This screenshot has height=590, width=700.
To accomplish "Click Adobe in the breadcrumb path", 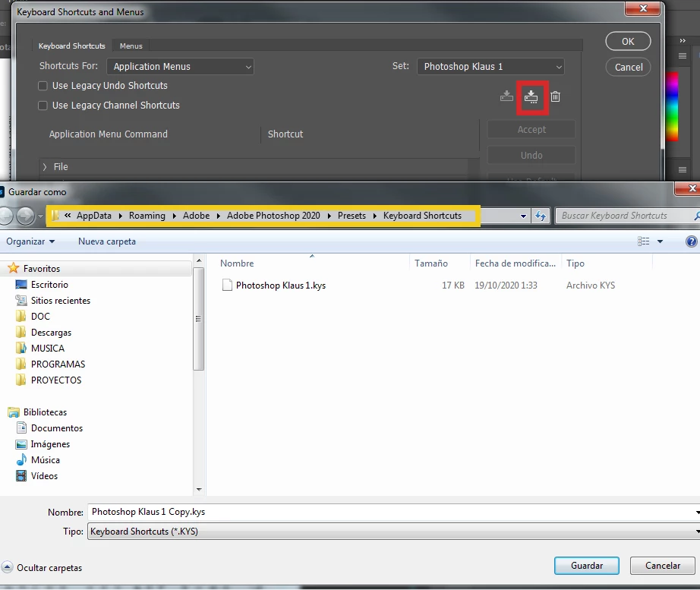I will pyautogui.click(x=196, y=216).
